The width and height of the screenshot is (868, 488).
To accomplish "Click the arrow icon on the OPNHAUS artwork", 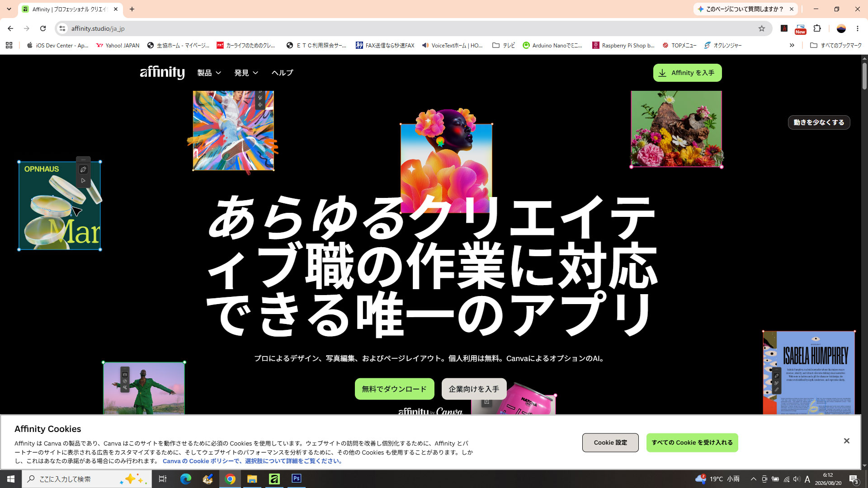I will [83, 180].
